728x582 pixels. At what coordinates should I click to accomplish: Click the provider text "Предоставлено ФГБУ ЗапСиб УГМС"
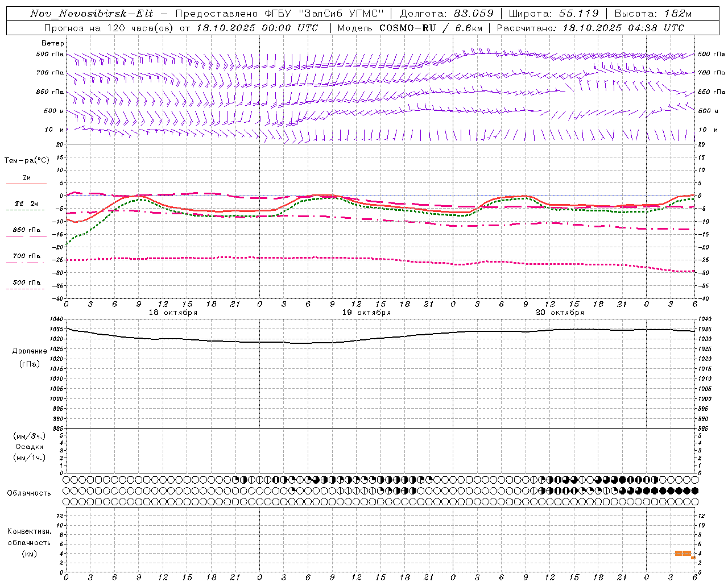tap(279, 14)
